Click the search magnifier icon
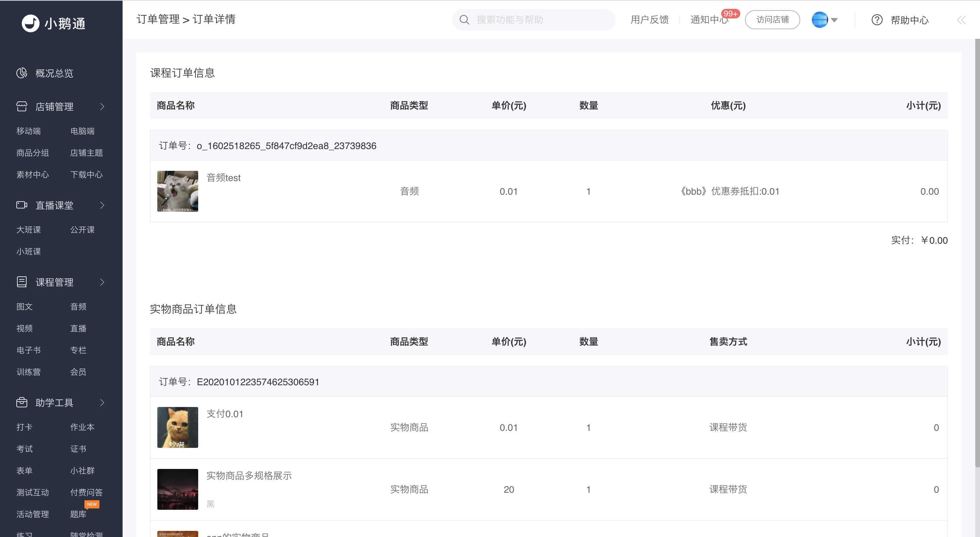Screen dimensions: 980x537 (x=464, y=19)
